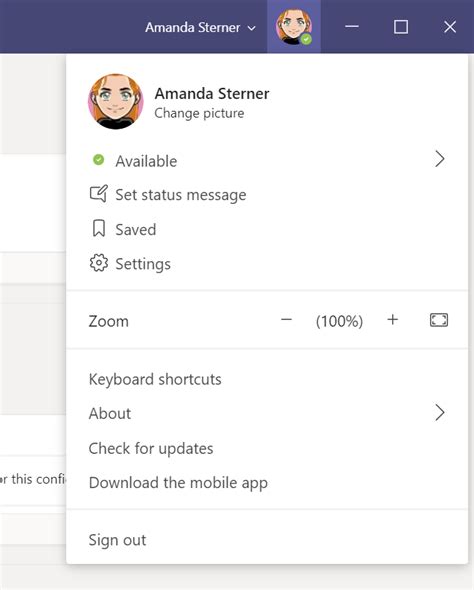This screenshot has width=474, height=590.
Task: Click the Saved bookmark icon
Action: click(x=99, y=228)
